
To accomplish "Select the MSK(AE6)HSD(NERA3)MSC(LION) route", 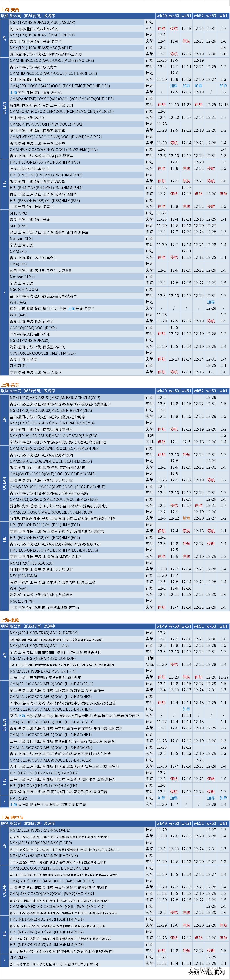I will 39,646.
